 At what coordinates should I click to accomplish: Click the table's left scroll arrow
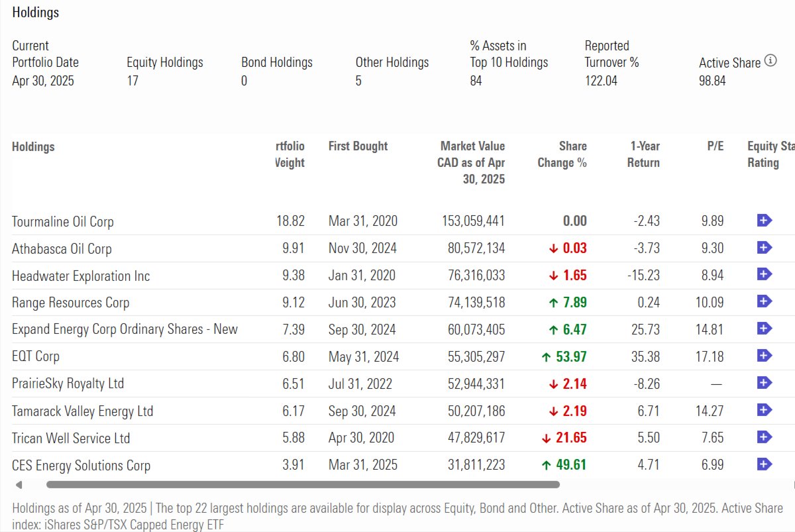[x=18, y=484]
